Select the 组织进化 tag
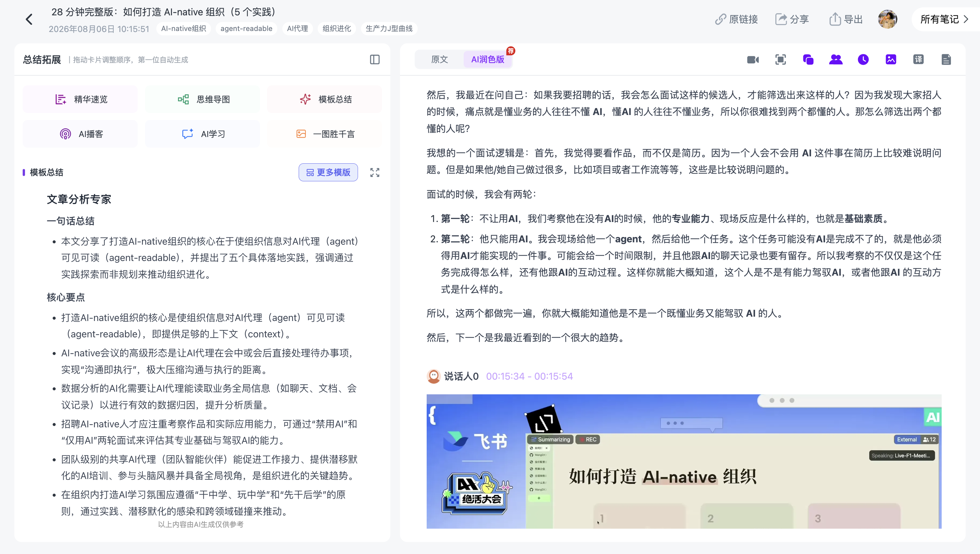Screen dimensions: 980x554 [337, 29]
